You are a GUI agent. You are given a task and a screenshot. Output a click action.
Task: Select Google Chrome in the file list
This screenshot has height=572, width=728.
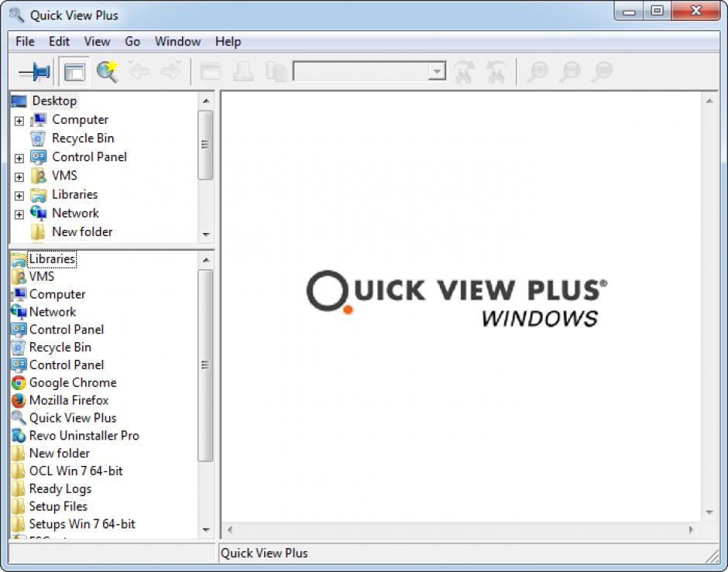tap(73, 382)
